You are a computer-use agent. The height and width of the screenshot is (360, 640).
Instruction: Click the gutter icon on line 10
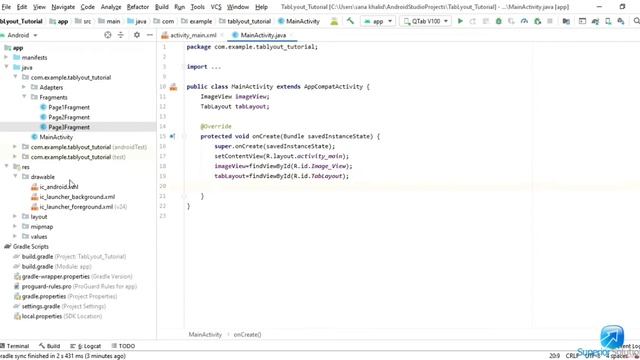point(173,87)
